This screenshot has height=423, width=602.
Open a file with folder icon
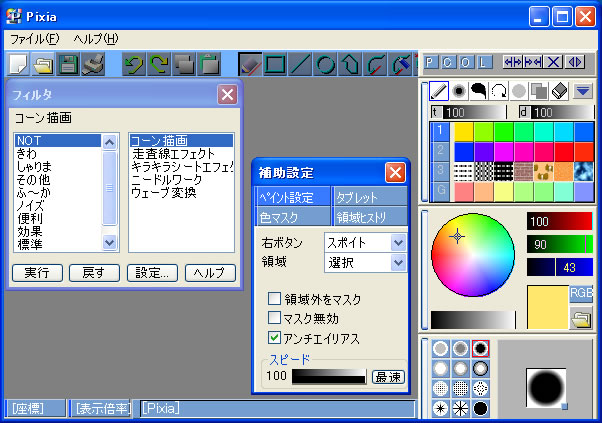[43, 64]
